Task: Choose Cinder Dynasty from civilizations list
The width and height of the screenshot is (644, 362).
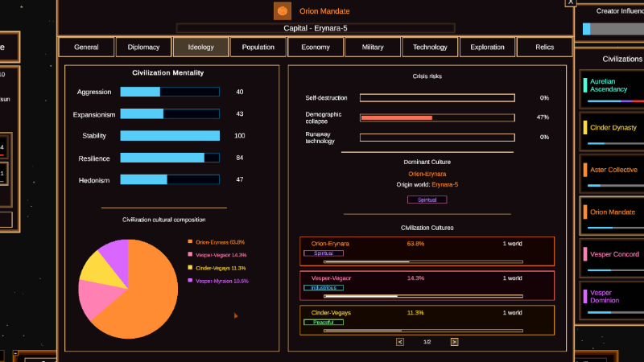Action: [x=612, y=132]
